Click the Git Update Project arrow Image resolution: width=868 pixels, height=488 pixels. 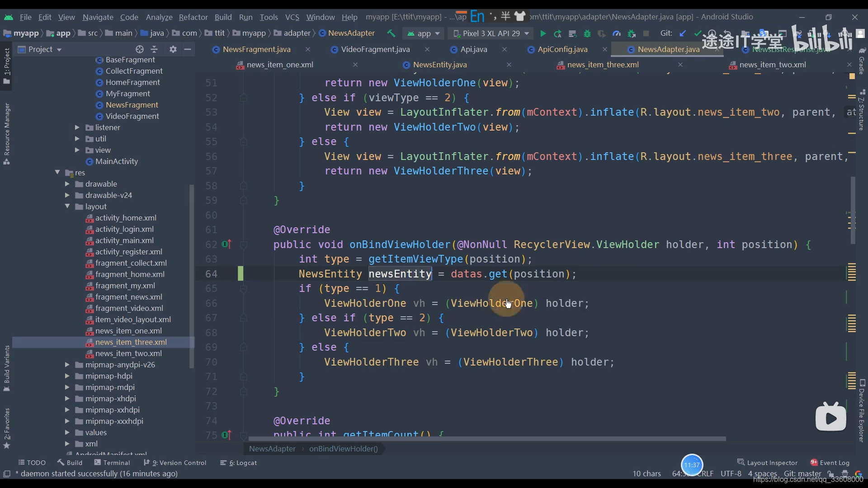tap(683, 33)
